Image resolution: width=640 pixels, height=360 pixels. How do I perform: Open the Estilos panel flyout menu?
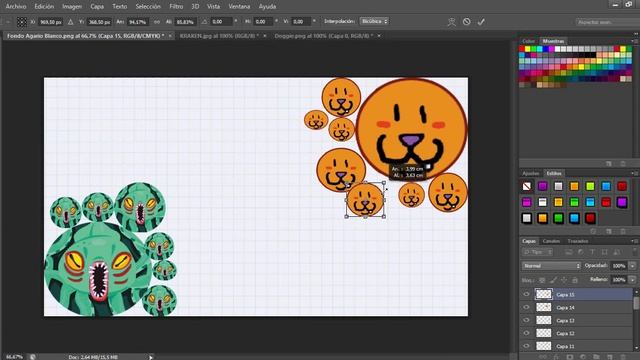pos(634,173)
